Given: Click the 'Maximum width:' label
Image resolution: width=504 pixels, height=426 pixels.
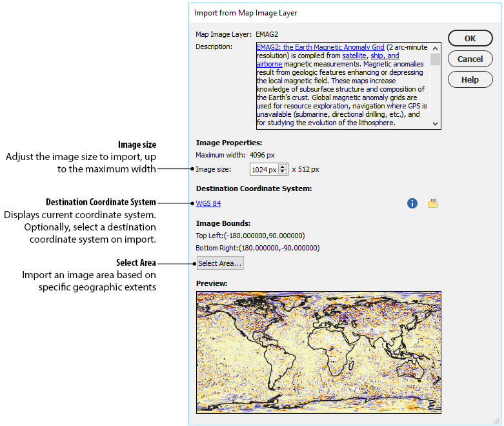Looking at the screenshot, I should click(x=220, y=155).
